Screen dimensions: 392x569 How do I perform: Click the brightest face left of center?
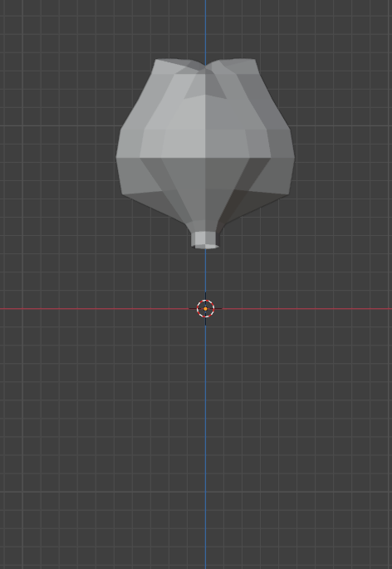point(185,127)
